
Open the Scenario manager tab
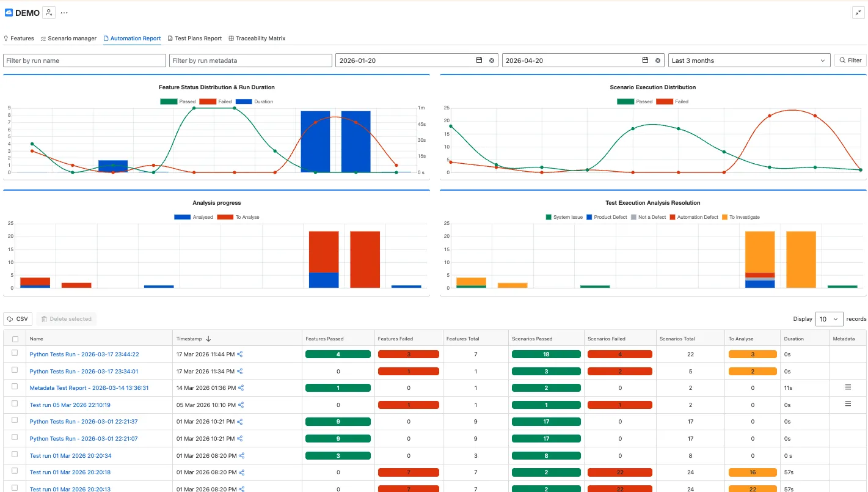pos(68,39)
